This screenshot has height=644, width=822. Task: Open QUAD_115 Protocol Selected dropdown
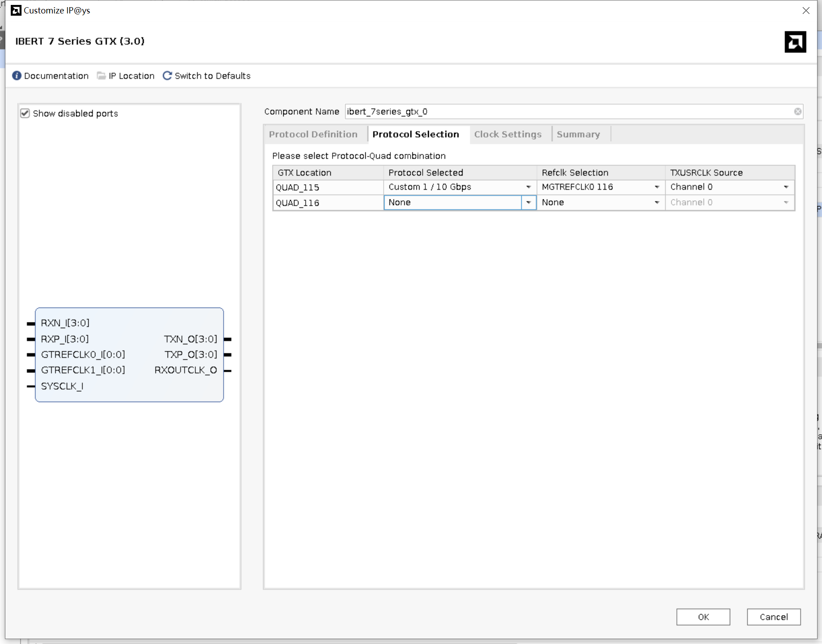tap(528, 187)
